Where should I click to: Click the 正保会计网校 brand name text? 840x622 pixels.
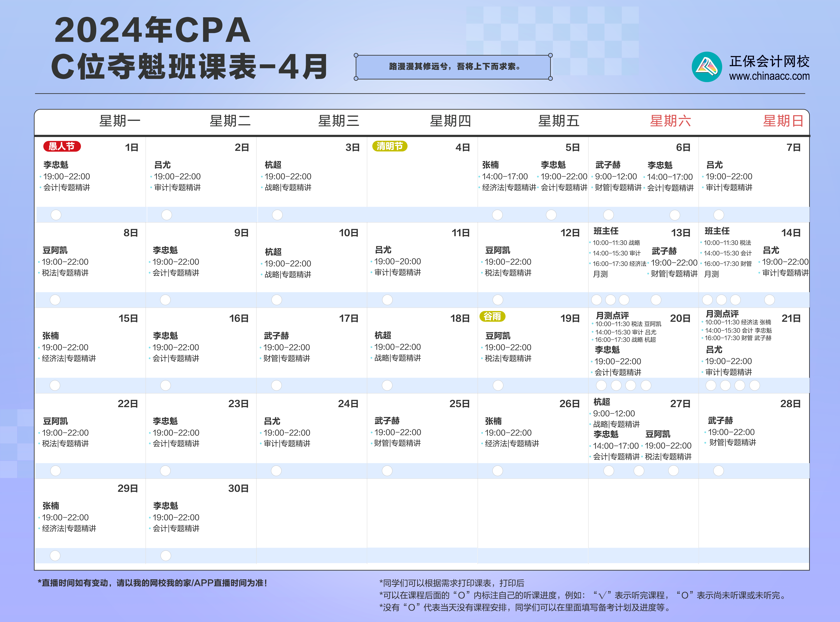click(x=769, y=61)
